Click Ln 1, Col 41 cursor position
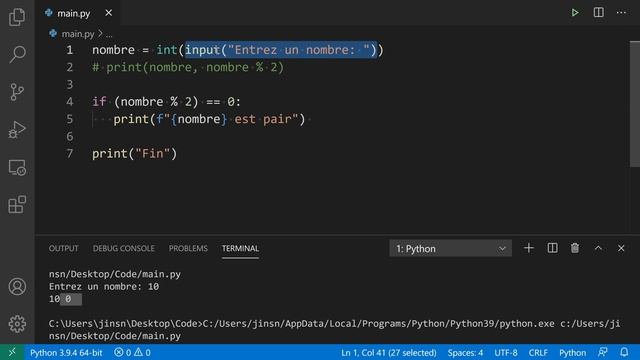The image size is (640, 360). point(389,353)
